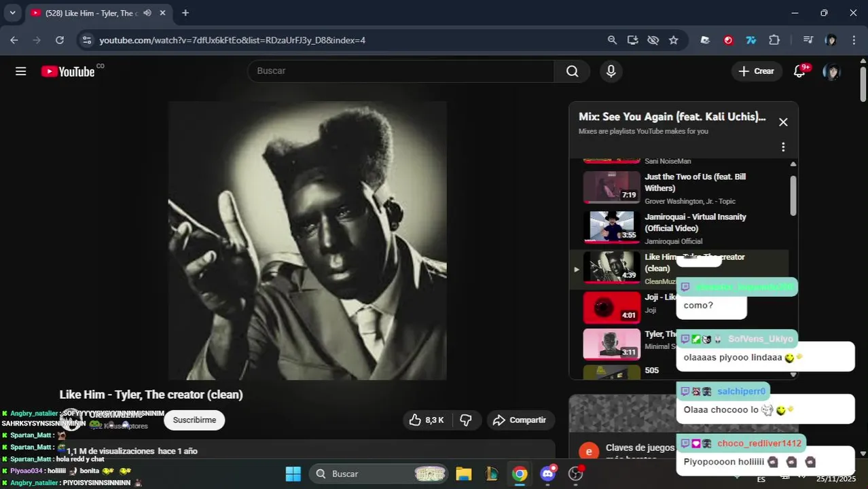Click the Like Him playlist thumbnail
The height and width of the screenshot is (489, 868).
612,268
